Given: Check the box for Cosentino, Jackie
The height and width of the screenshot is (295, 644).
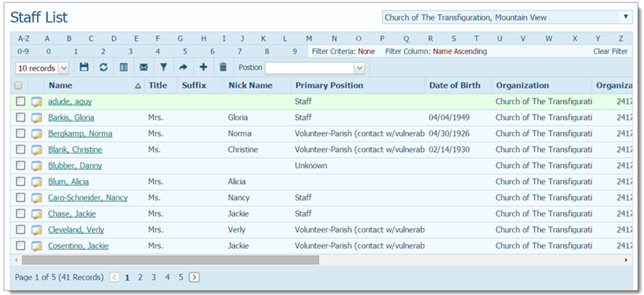Looking at the screenshot, I should click(x=20, y=245).
